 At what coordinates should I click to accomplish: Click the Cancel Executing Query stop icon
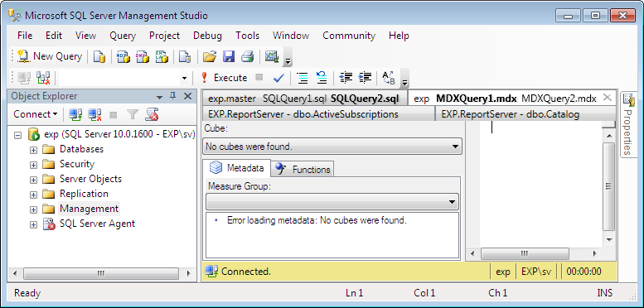(x=259, y=77)
